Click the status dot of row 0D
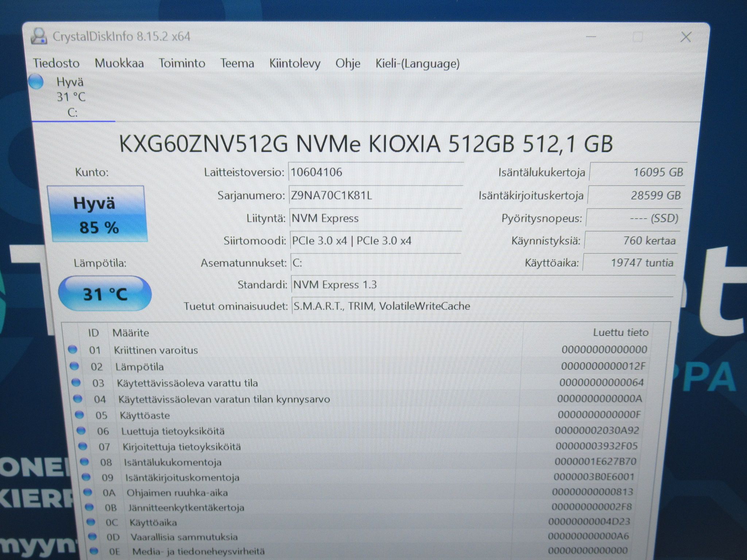The height and width of the screenshot is (560, 747). 93,536
